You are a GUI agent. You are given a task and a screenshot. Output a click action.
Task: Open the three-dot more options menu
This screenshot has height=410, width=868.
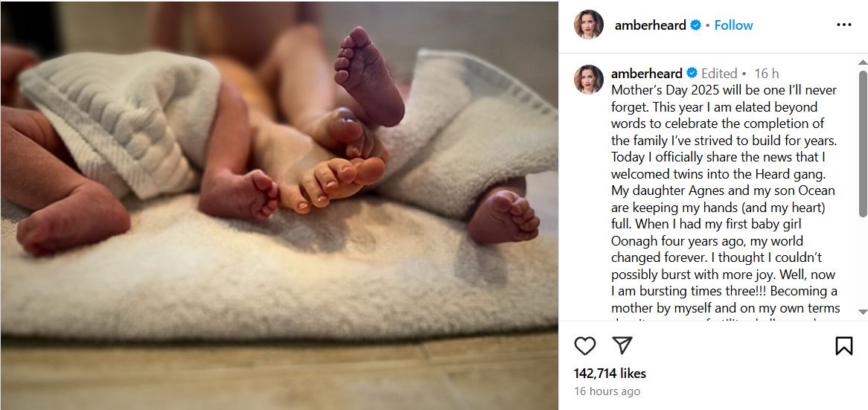[843, 25]
